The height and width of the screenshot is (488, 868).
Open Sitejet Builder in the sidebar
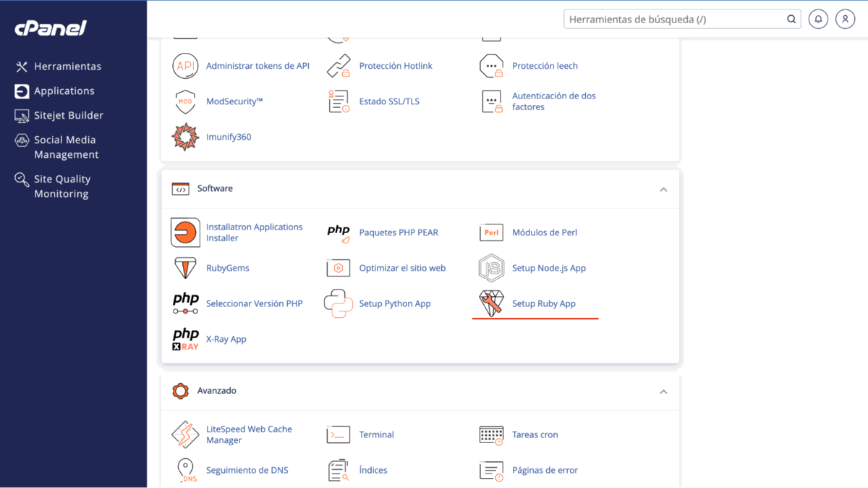[69, 115]
